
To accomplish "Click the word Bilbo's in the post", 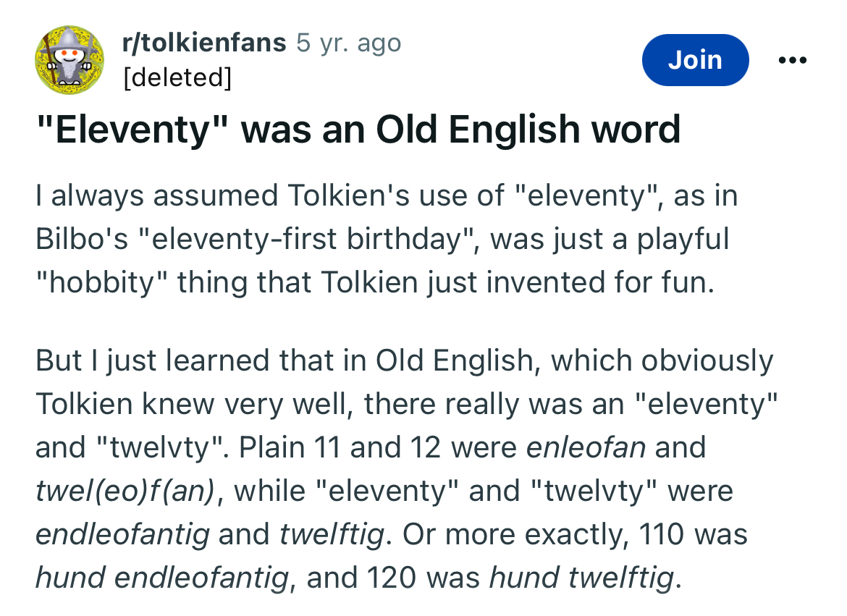I will [82, 239].
